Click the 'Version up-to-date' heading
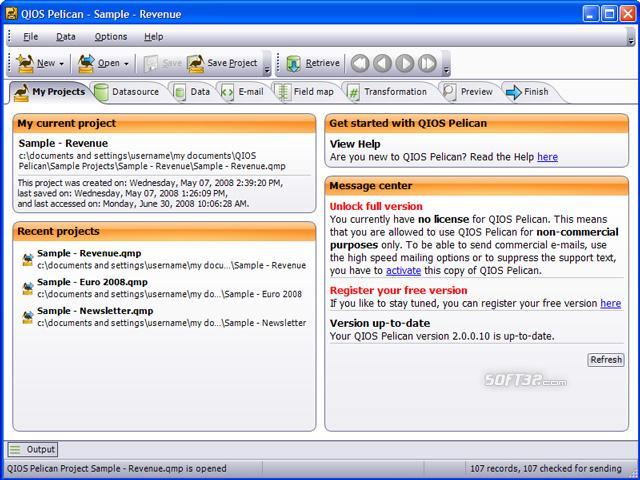This screenshot has height=480, width=640. tap(380, 323)
